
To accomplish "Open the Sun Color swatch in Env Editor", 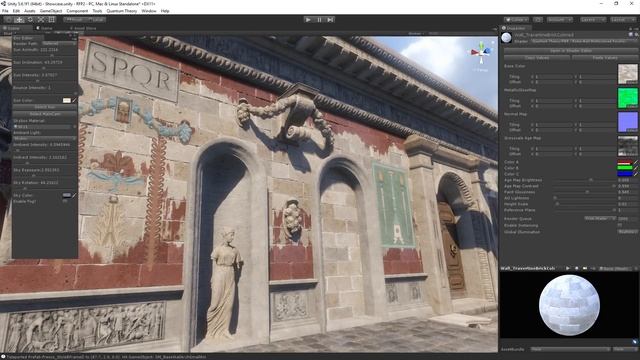I will click(67, 100).
